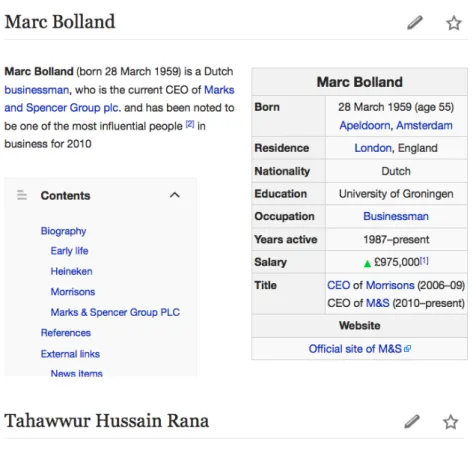Click the Years active row label
Screen dimensions: 476x450
point(286,239)
